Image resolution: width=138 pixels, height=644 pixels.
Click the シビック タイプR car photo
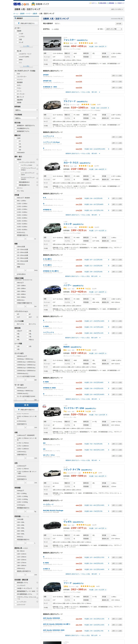[52, 473]
